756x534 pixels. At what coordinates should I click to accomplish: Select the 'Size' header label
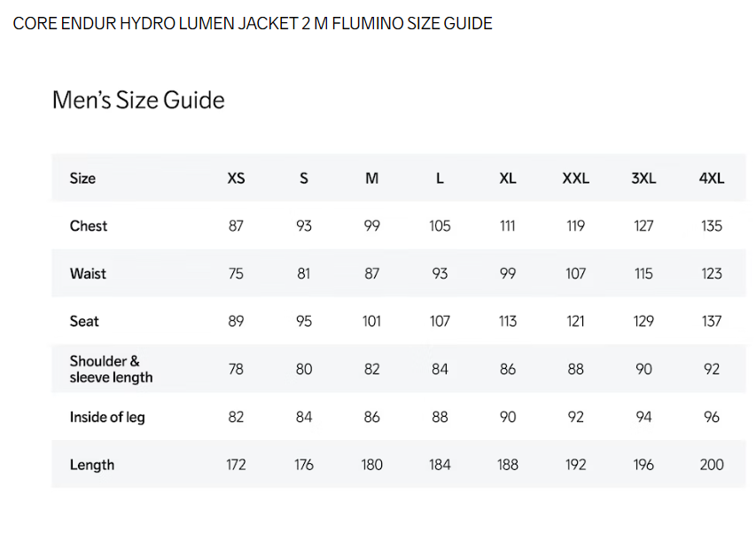(x=82, y=178)
